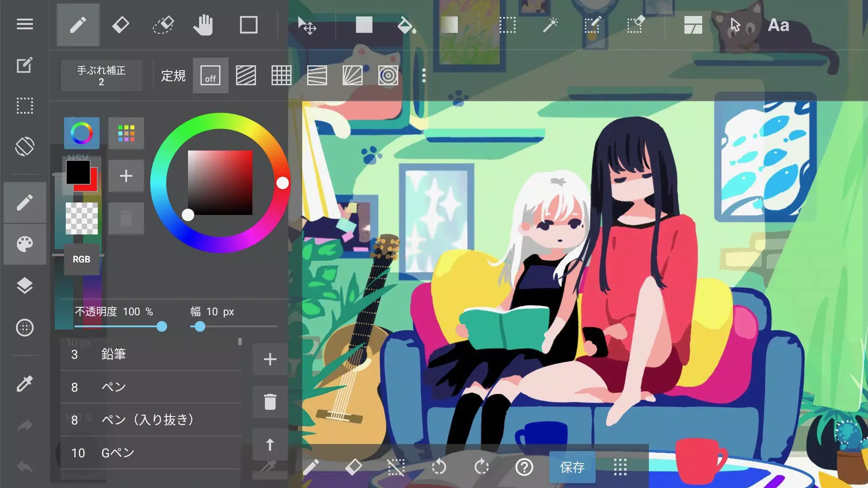Select the Magic Wand tool
This screenshot has width=868, height=488.
click(550, 25)
